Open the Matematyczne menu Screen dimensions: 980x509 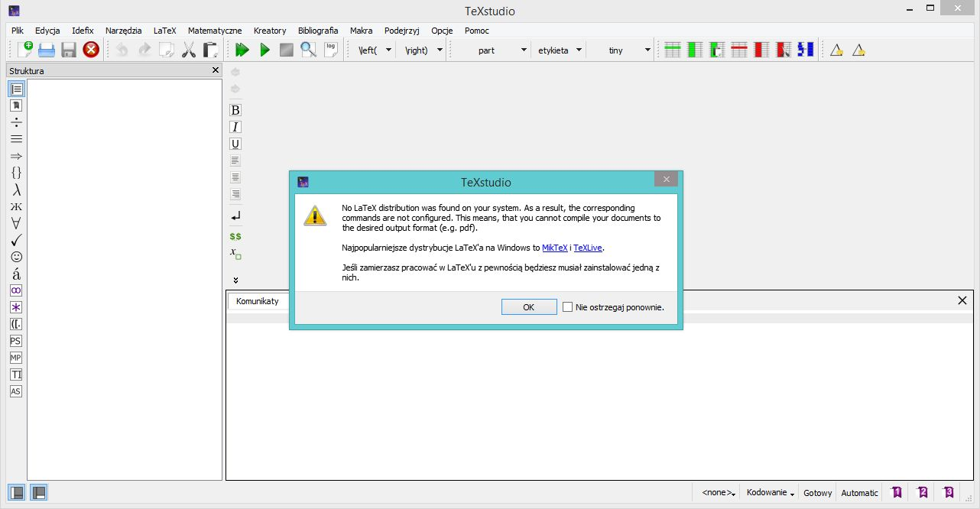pyautogui.click(x=215, y=31)
